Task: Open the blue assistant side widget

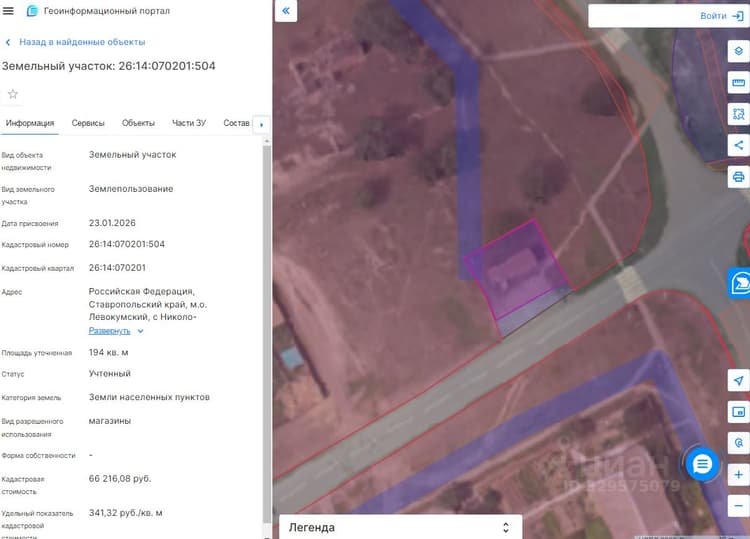Action: pyautogui.click(x=739, y=283)
